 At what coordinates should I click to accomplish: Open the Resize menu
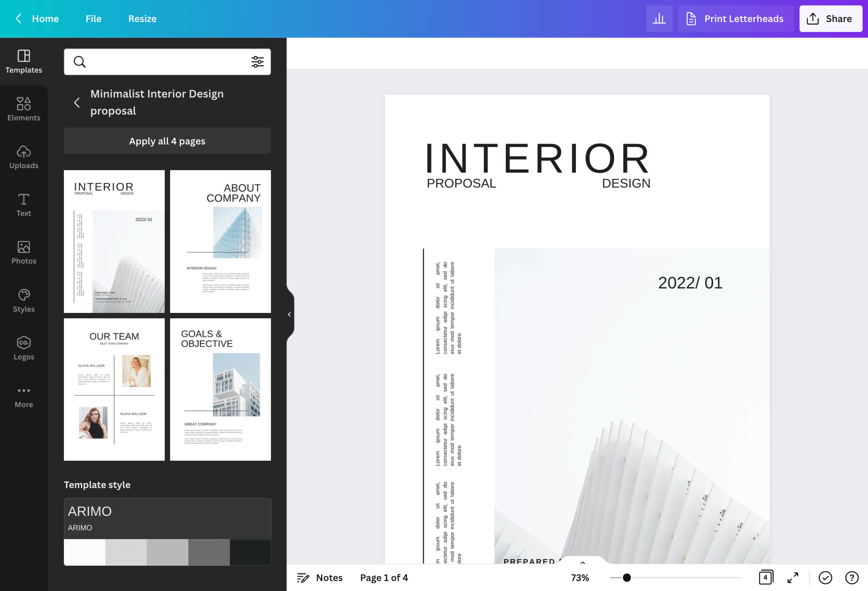[x=142, y=19]
